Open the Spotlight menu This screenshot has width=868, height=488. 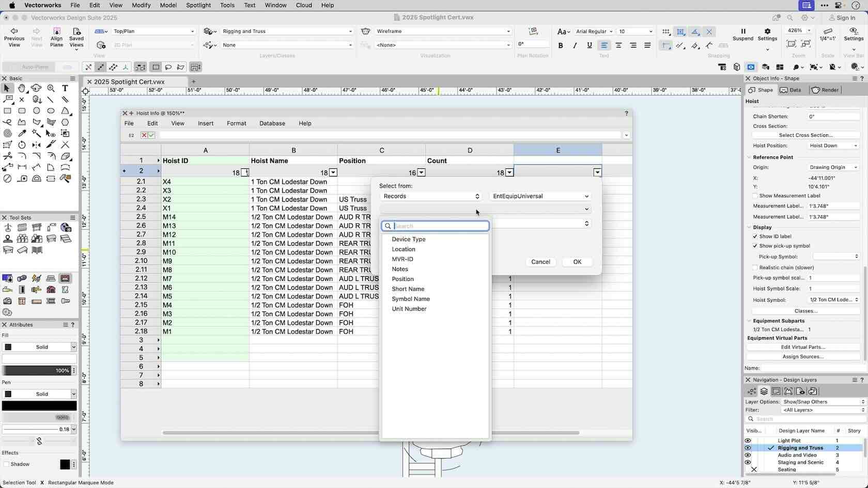click(x=198, y=5)
